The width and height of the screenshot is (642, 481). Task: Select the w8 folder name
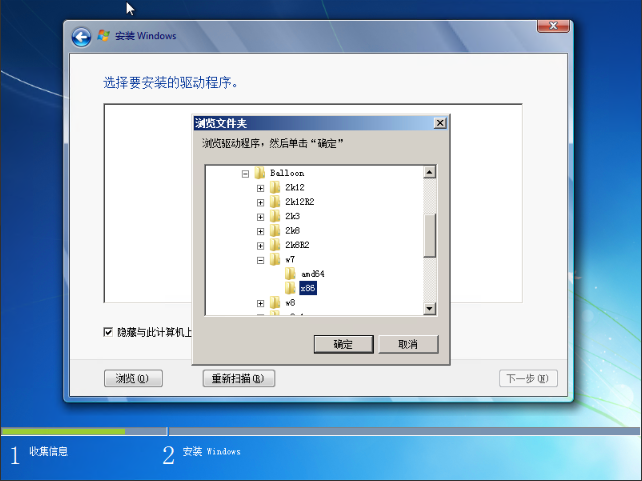click(290, 303)
